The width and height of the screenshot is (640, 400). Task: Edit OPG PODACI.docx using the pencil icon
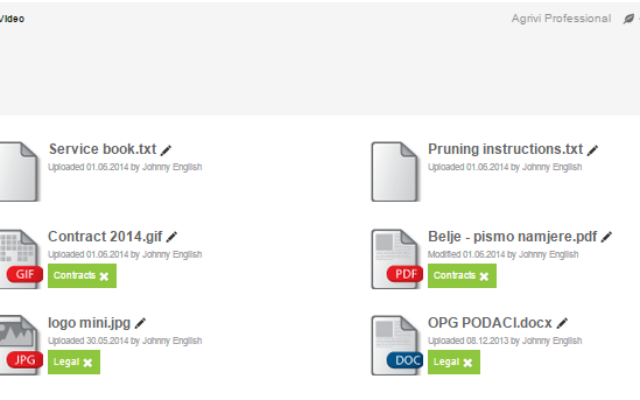pyautogui.click(x=562, y=323)
